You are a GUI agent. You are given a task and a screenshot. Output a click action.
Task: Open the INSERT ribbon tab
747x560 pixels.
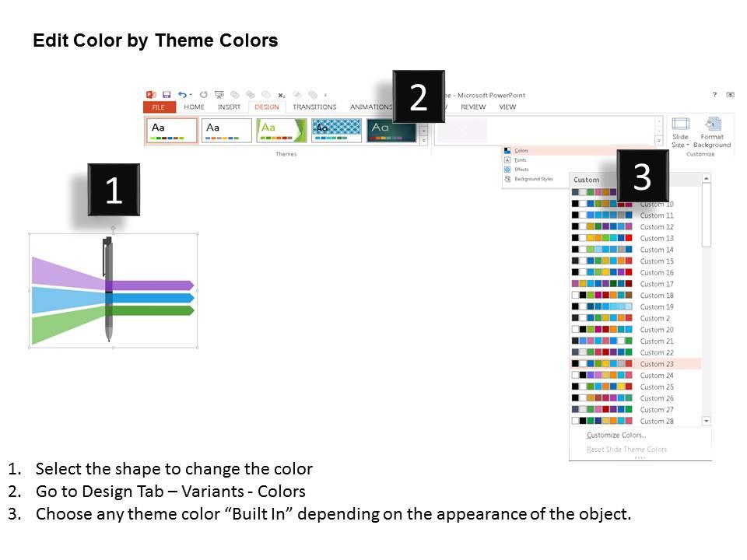[229, 107]
